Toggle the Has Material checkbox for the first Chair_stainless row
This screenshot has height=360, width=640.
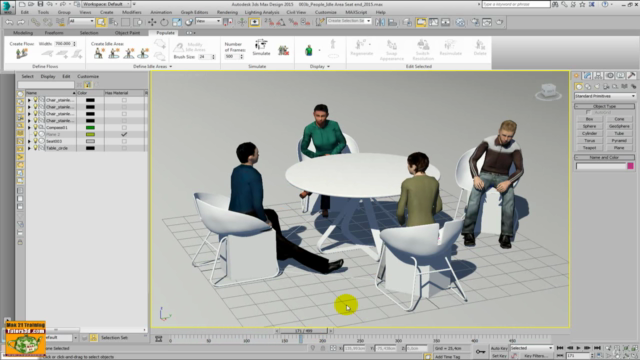[124, 100]
